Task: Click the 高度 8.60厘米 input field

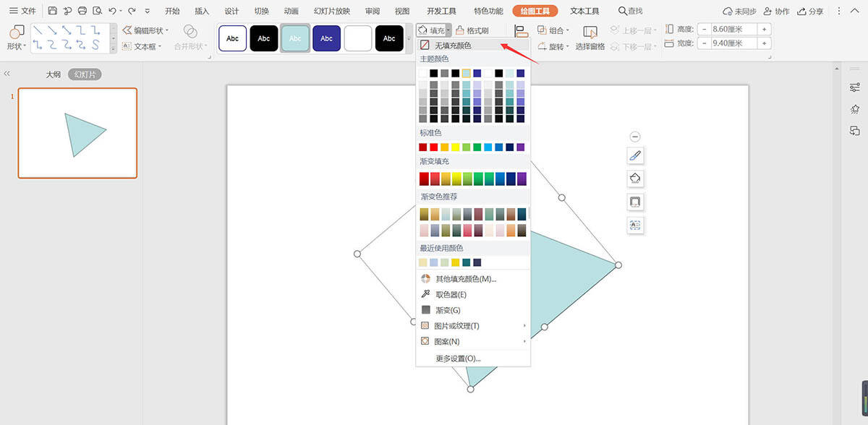Action: tap(734, 29)
